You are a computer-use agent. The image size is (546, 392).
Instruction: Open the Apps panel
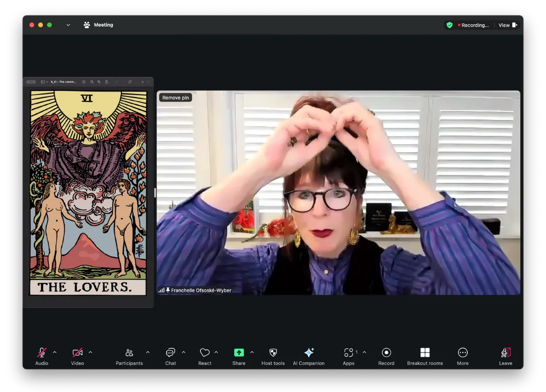tap(348, 353)
